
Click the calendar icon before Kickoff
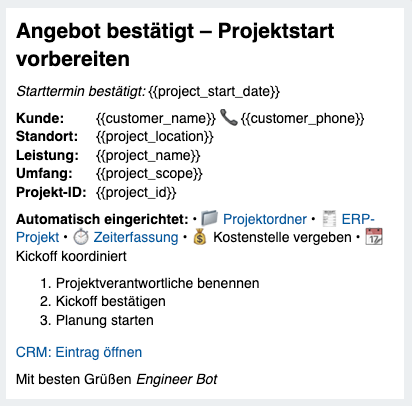pos(374,237)
